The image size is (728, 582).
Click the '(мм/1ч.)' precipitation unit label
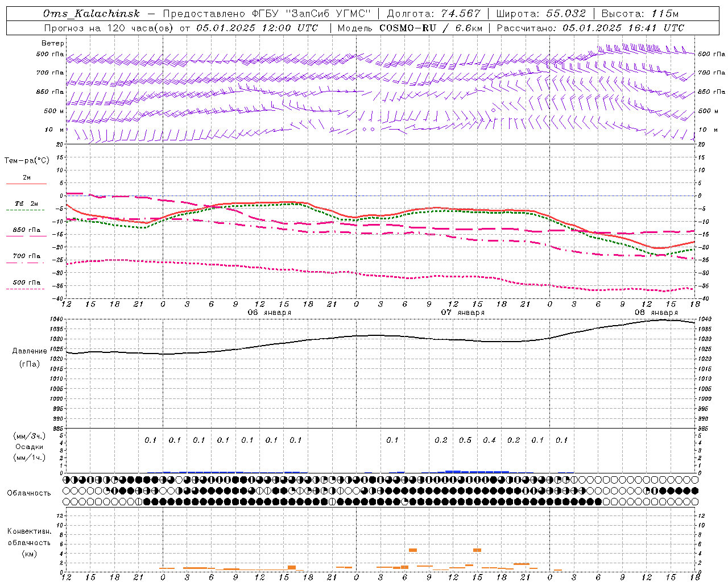30,458
